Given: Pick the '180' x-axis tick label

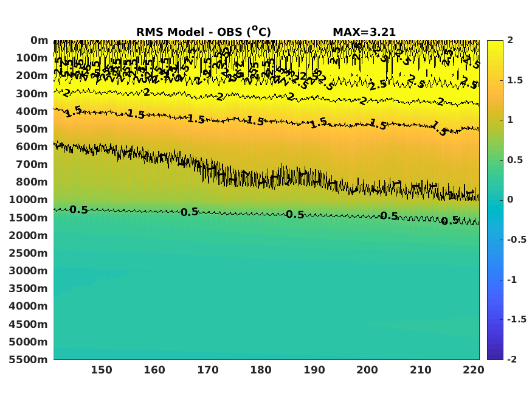Looking at the screenshot, I should pyautogui.click(x=261, y=370).
